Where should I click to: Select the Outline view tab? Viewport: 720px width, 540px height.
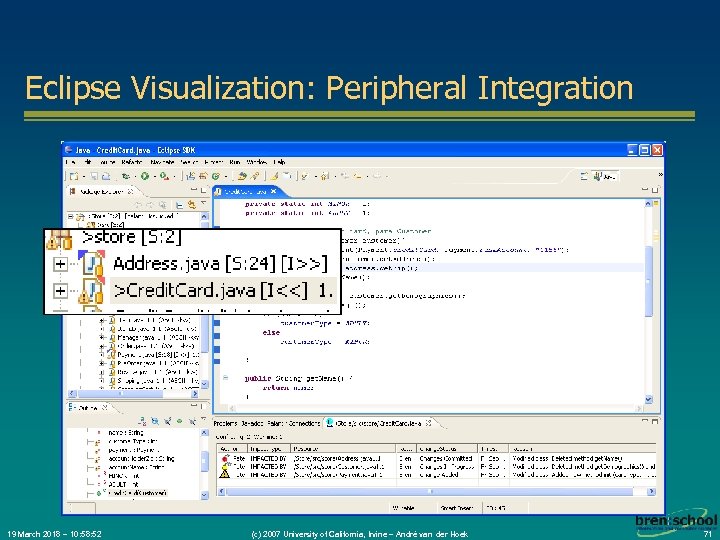(88, 408)
